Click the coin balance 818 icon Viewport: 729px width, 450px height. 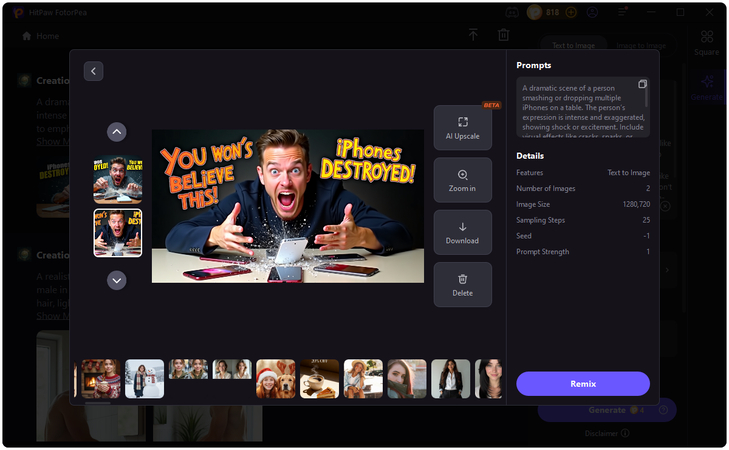(535, 13)
